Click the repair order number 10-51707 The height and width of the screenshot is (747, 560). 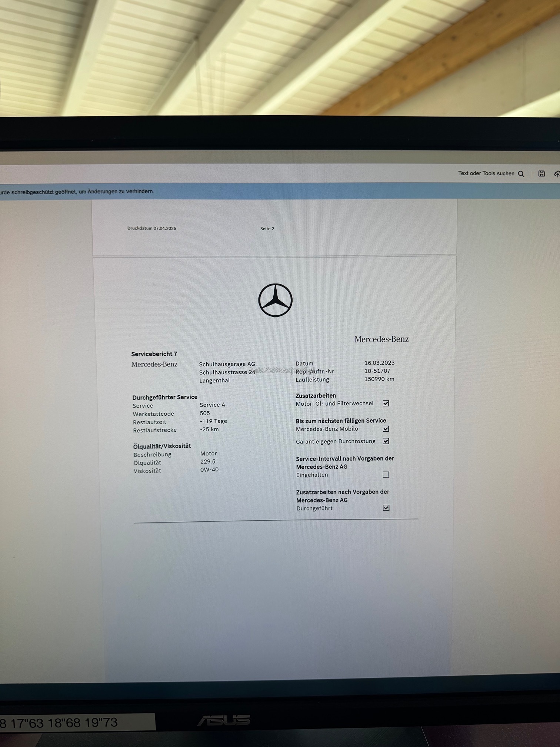click(x=377, y=371)
